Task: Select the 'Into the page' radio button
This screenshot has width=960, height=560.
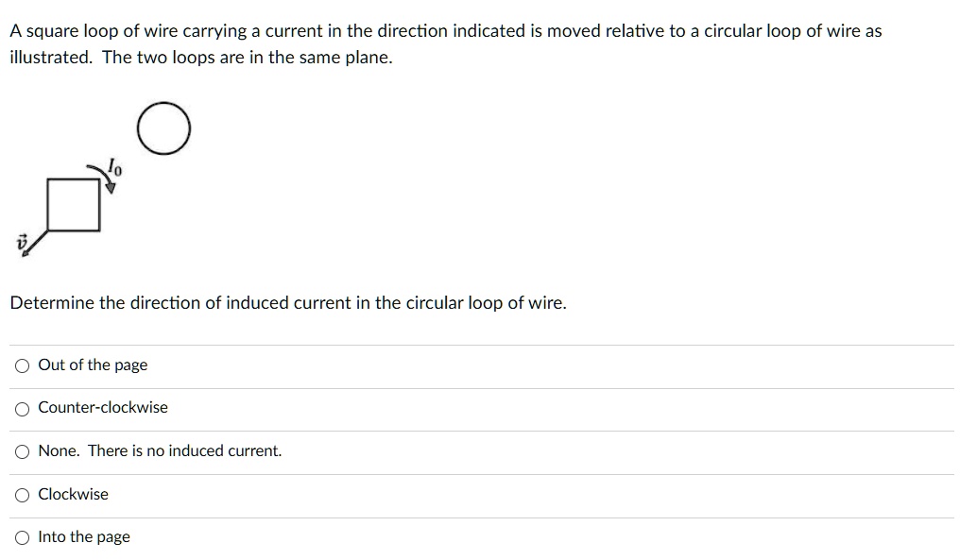Action: [x=22, y=536]
